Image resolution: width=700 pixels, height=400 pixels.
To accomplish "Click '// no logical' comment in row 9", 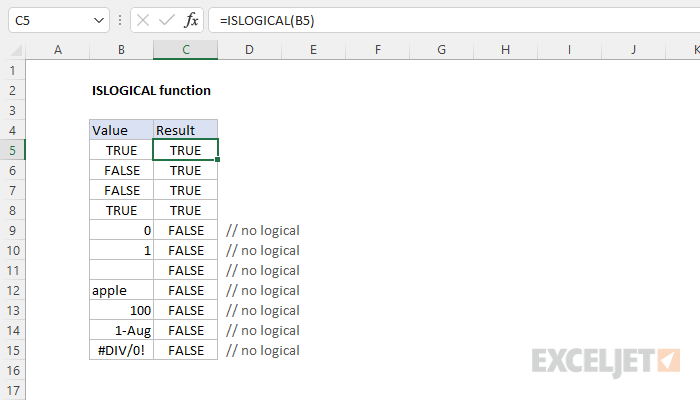I will tap(262, 231).
